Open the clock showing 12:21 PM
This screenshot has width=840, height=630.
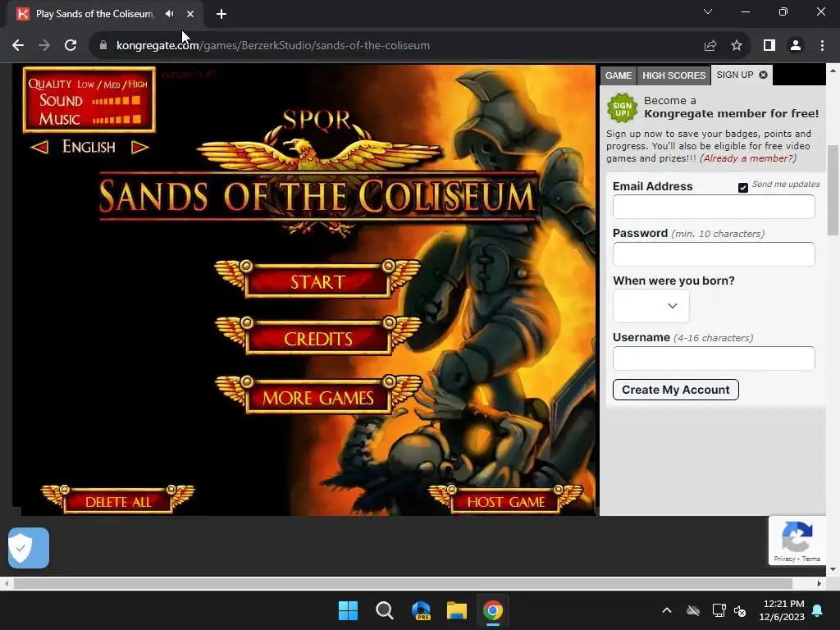point(782,610)
